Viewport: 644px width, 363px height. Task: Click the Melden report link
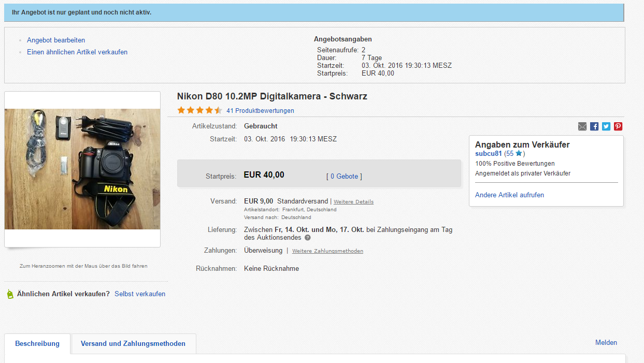pyautogui.click(x=606, y=342)
